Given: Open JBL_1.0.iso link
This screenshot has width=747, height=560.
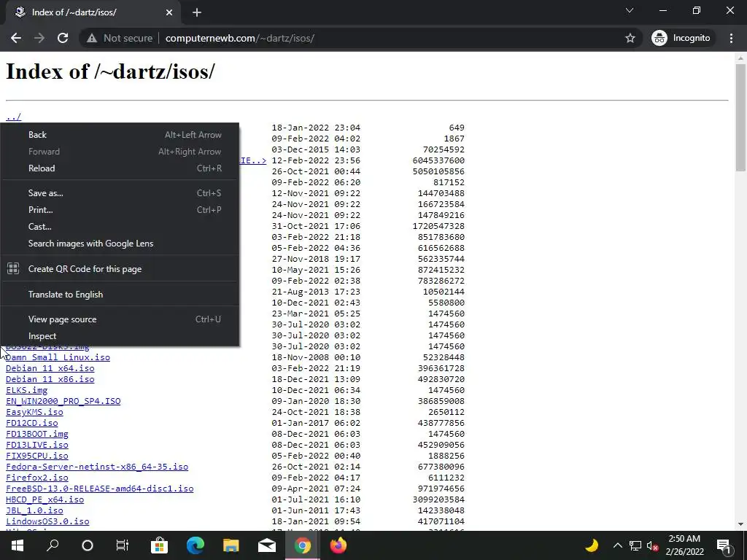Looking at the screenshot, I should [34, 510].
